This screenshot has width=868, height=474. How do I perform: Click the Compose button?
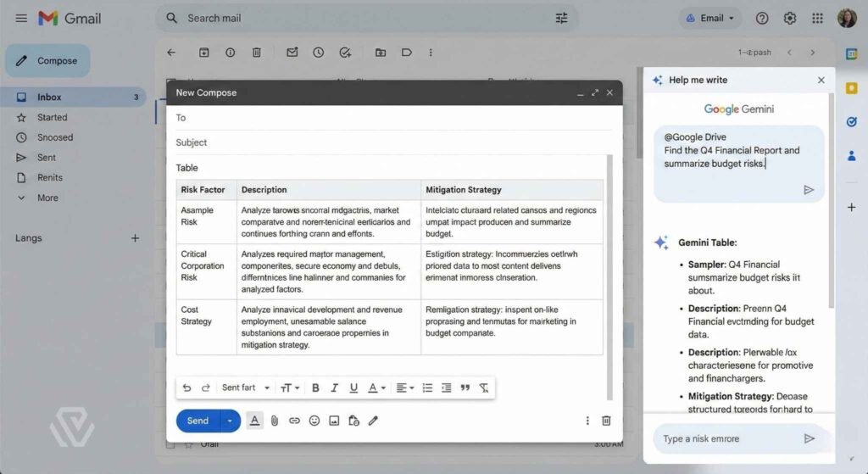[47, 60]
